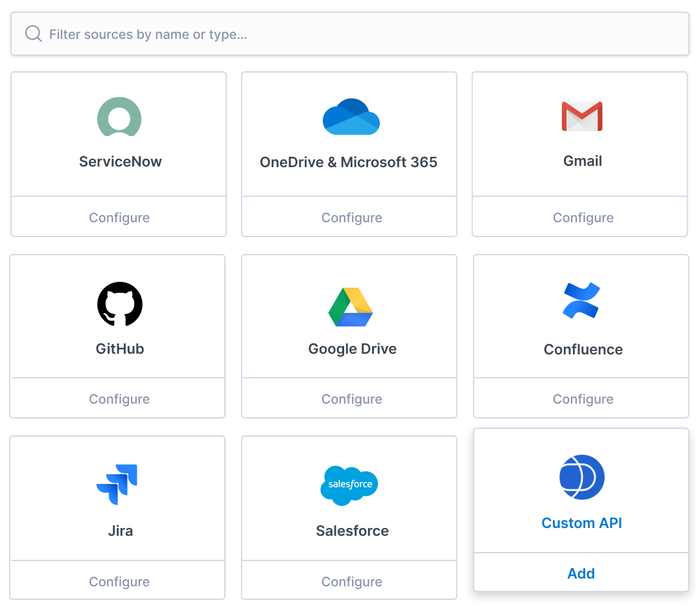Click the Gmail envelope icon
The height and width of the screenshot is (609, 700).
581,117
